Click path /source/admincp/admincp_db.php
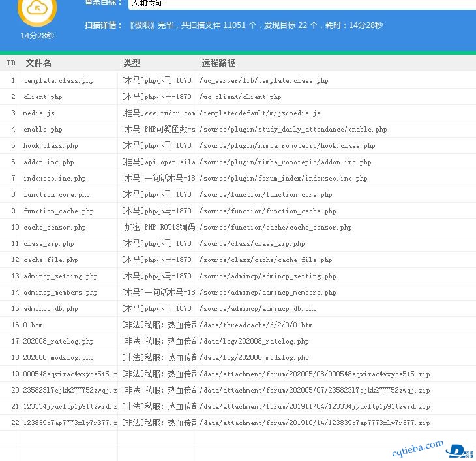The image size is (476, 461). point(258,308)
